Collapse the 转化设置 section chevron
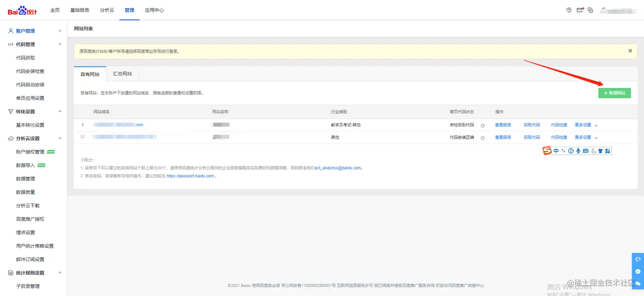Viewport: 644px width, 296px height. coord(60,111)
